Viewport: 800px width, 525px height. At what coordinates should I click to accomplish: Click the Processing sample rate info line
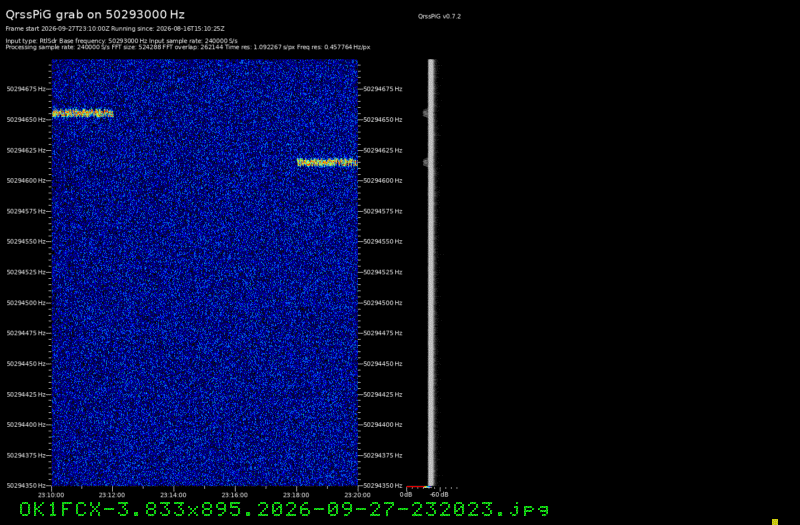coord(188,47)
